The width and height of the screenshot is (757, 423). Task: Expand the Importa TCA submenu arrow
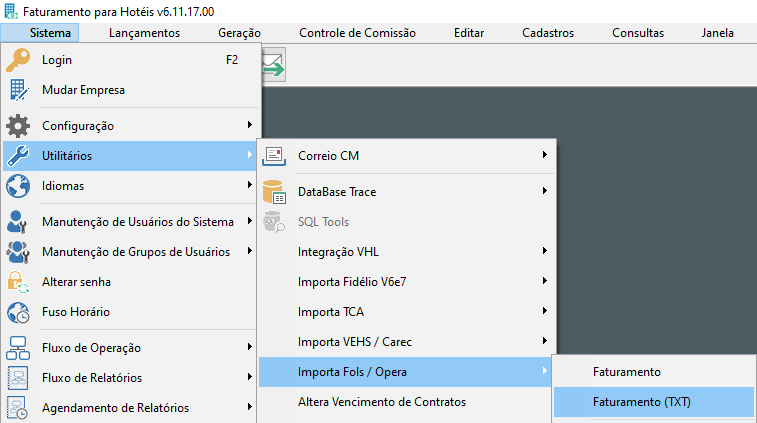tap(545, 310)
